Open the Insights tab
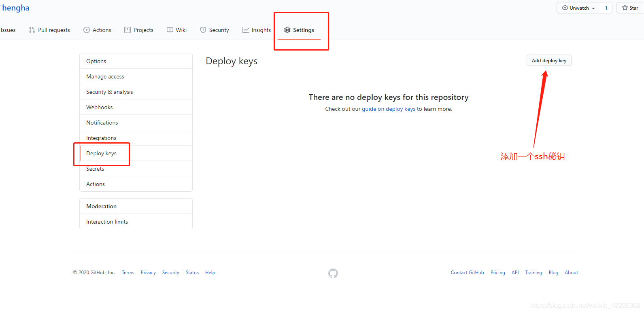This screenshot has height=313, width=644. pyautogui.click(x=261, y=30)
